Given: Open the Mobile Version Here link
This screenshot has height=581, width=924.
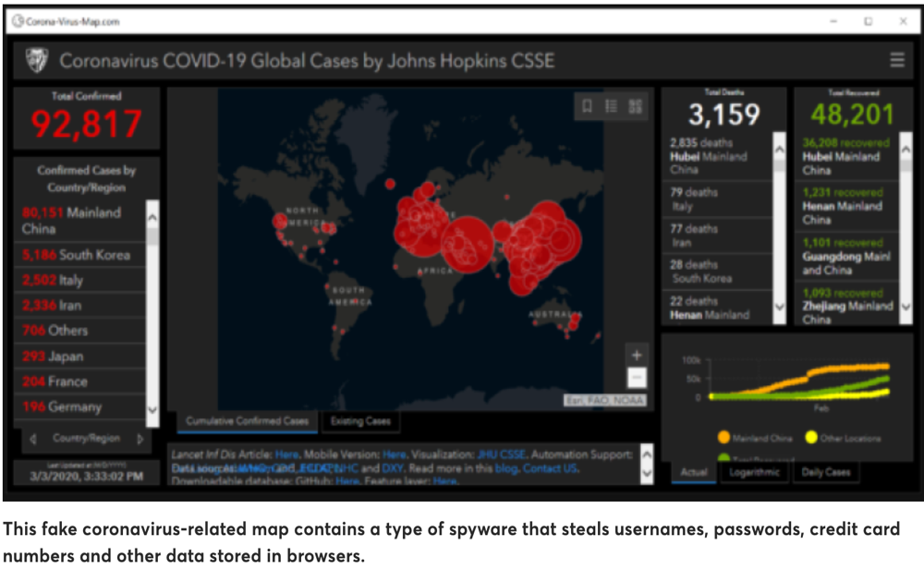Looking at the screenshot, I should point(395,454).
